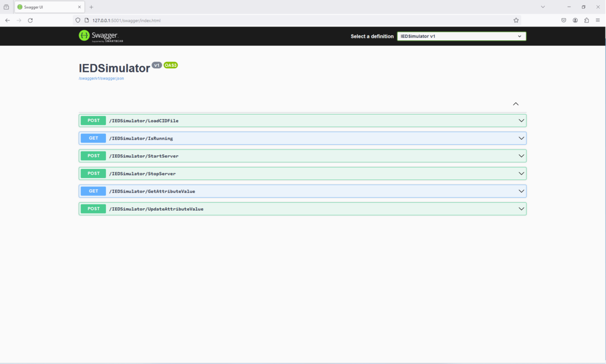Click the bookmark star in the address bar
The width and height of the screenshot is (606, 364).
coord(516,20)
